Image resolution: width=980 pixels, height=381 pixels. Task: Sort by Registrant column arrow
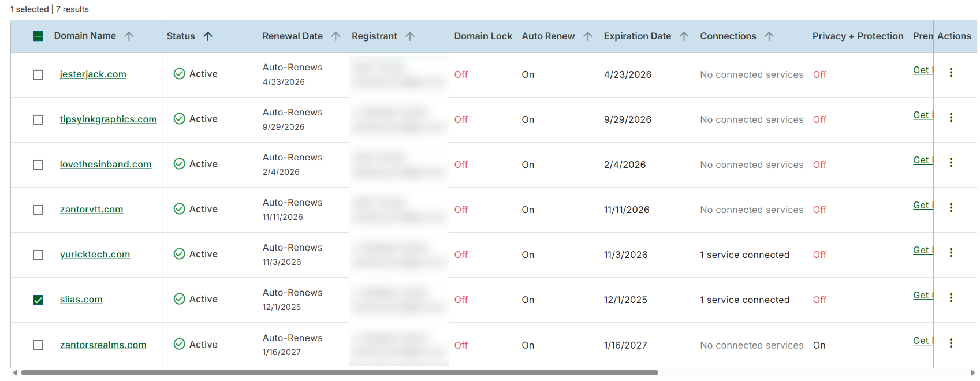click(410, 36)
